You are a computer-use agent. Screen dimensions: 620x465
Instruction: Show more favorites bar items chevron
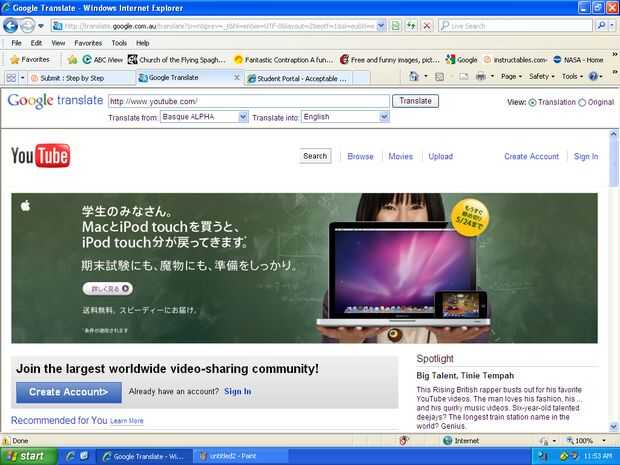click(615, 54)
